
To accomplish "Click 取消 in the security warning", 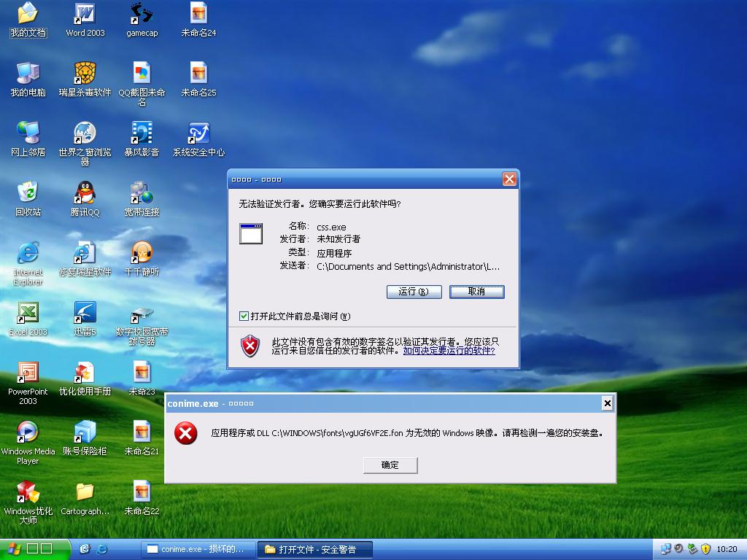I will click(476, 292).
